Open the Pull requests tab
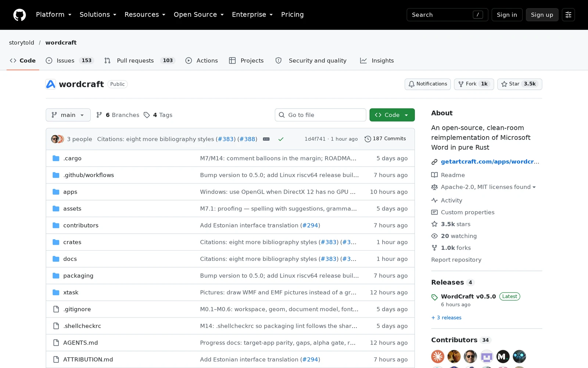This screenshot has height=368, width=588. 140,60
